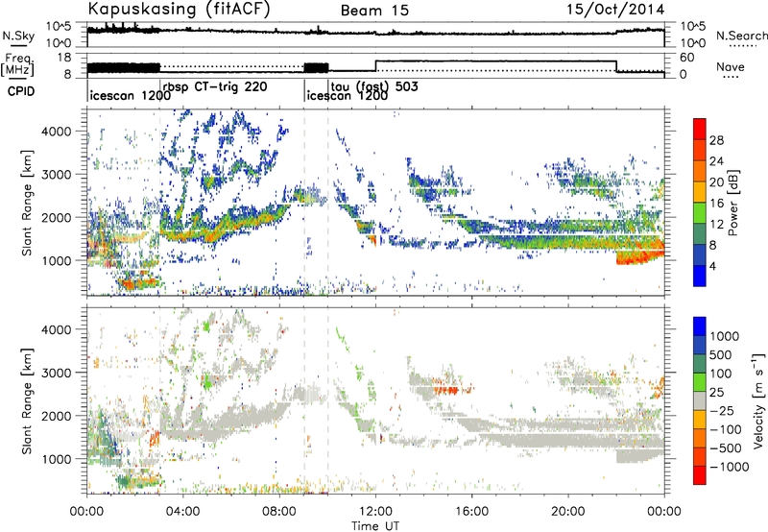Click the '500' velocity colorbar tick
The image size is (768, 532).
[x=721, y=354]
